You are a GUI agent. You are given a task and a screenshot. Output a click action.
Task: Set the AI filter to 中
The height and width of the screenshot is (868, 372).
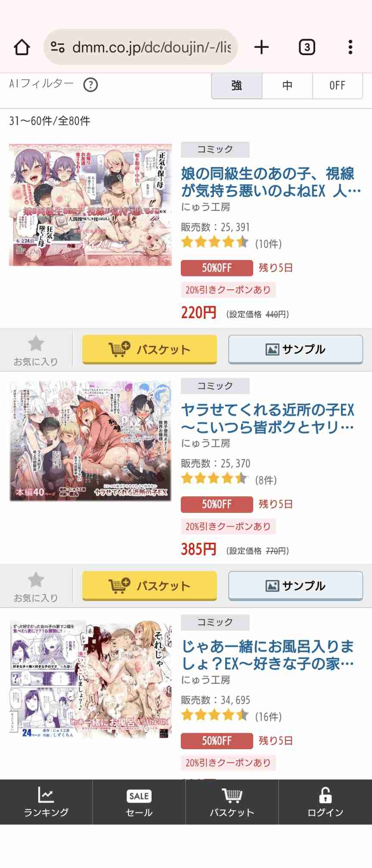287,85
